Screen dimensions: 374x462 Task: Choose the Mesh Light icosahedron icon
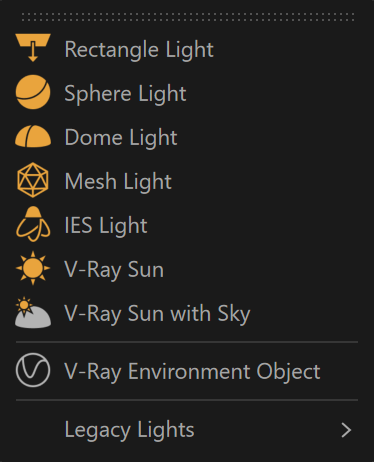click(33, 180)
